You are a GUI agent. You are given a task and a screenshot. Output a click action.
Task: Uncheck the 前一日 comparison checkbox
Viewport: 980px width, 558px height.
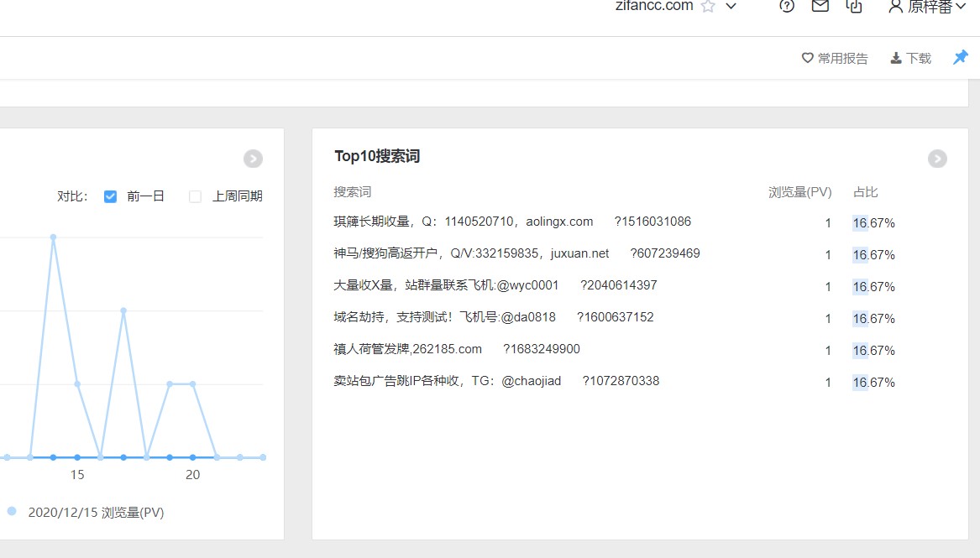pos(110,196)
